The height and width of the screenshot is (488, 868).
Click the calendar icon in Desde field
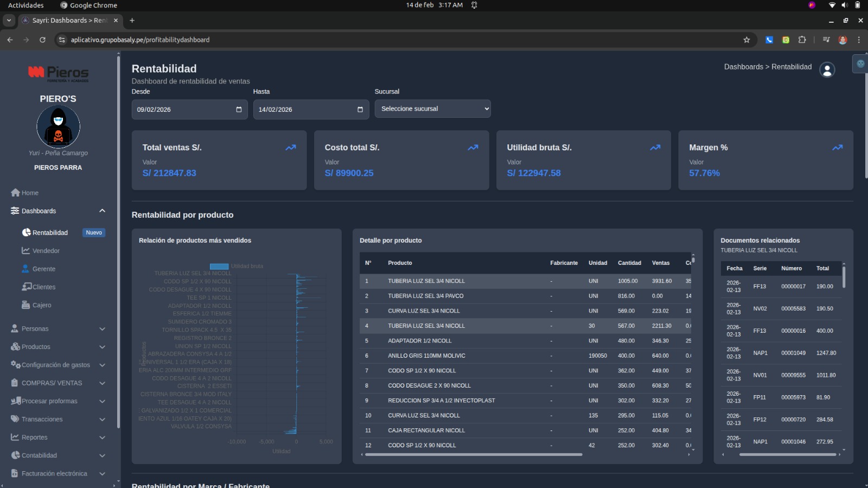239,110
